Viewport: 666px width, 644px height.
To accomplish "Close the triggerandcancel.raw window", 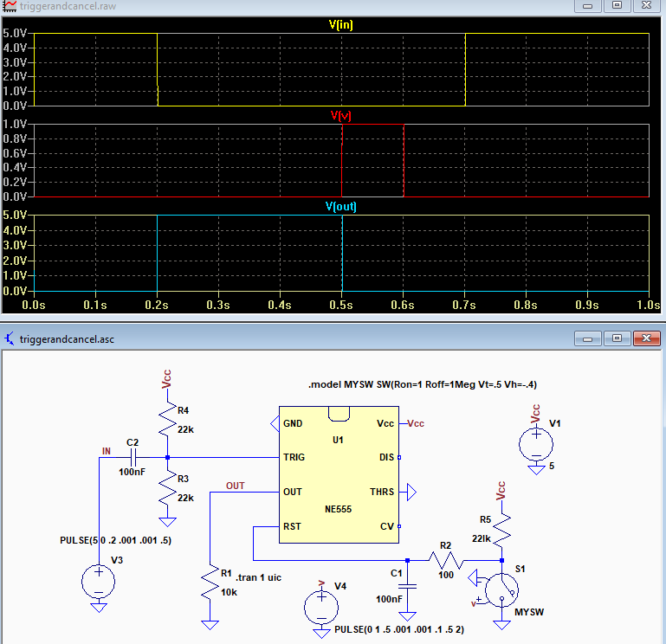I will 646,5.
